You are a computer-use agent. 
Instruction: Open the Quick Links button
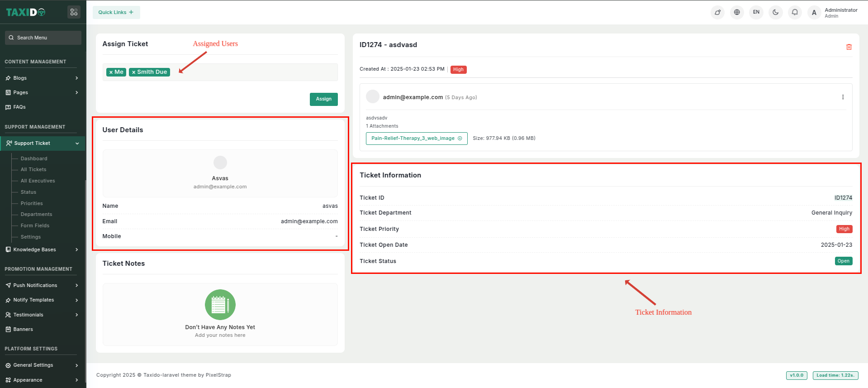(116, 12)
